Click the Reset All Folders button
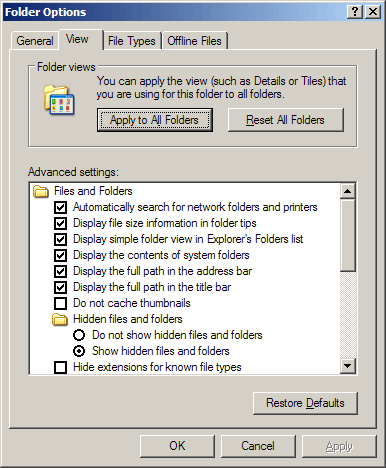 click(286, 120)
